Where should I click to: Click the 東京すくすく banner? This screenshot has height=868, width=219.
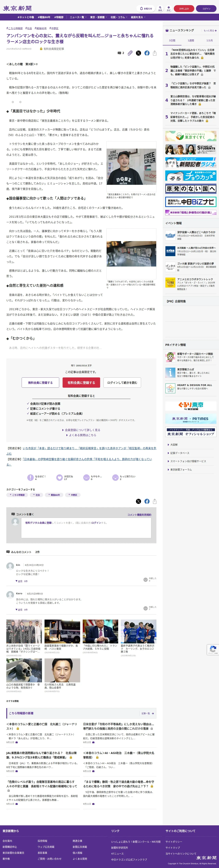tap(191, 136)
